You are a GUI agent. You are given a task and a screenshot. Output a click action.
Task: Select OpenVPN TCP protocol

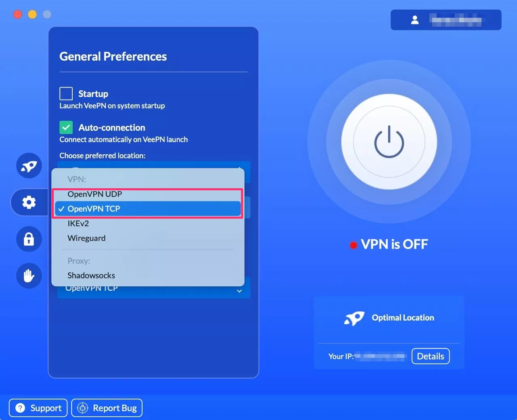click(x=148, y=209)
